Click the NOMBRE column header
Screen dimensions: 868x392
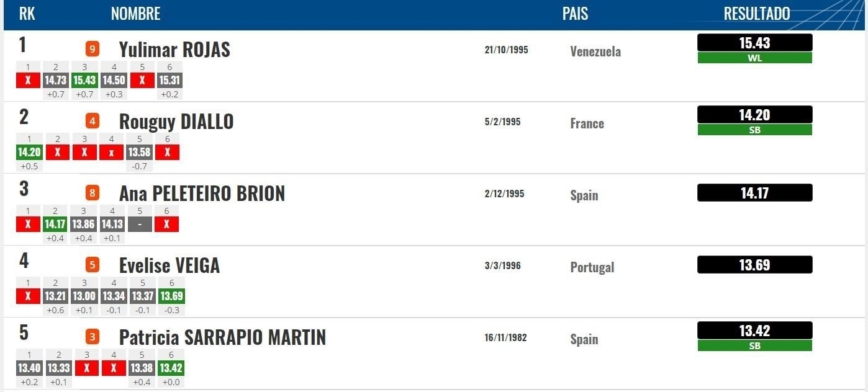[x=135, y=14]
